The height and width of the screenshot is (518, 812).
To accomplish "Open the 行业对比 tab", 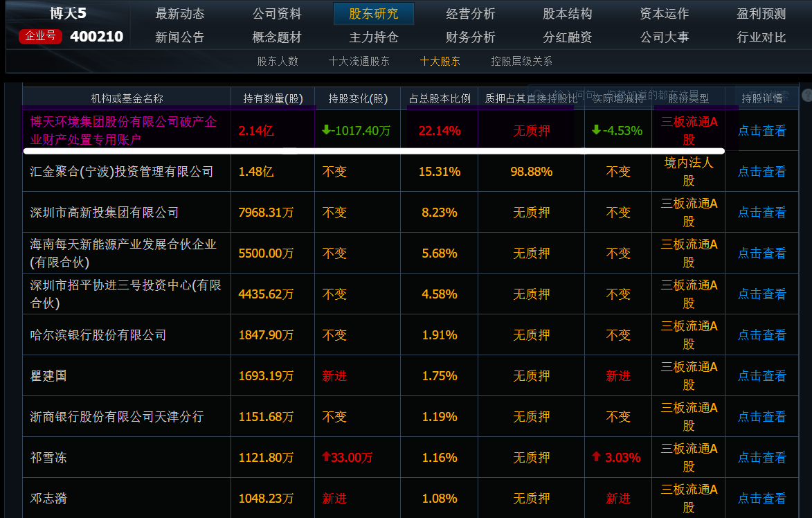I will pyautogui.click(x=761, y=37).
